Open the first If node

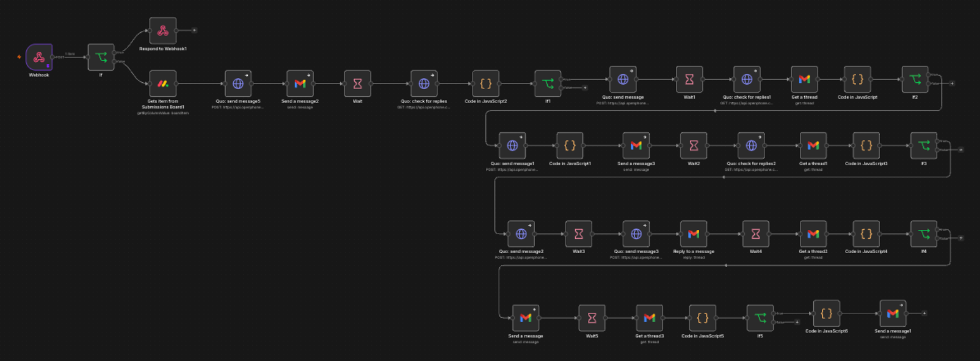[x=101, y=57]
